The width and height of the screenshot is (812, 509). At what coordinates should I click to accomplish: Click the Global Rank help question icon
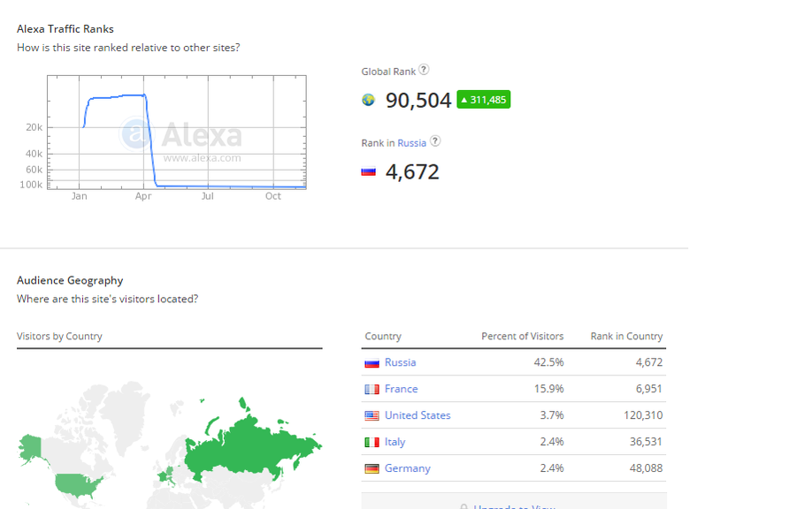424,69
